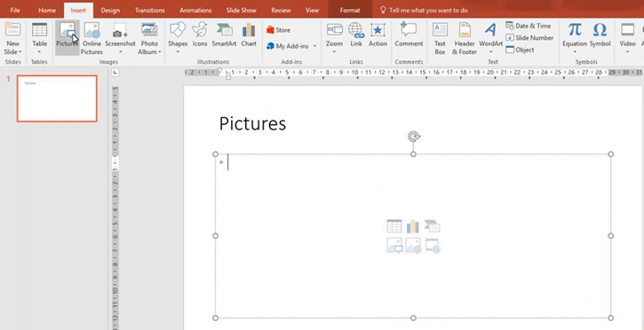
Task: Add a Comment using the ribbon icon
Action: coord(409,29)
